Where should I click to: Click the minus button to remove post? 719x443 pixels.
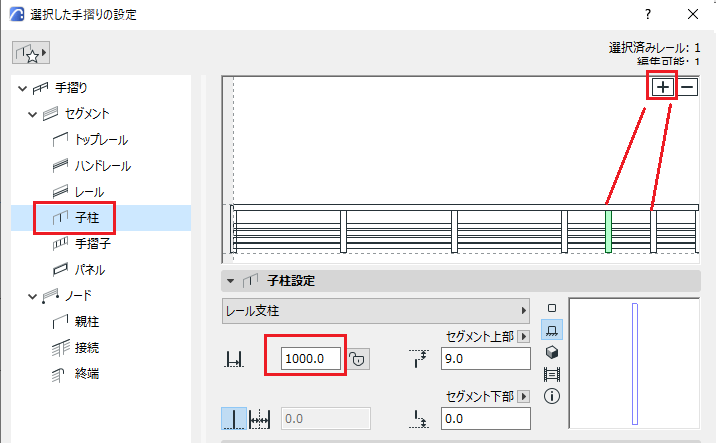[687, 87]
